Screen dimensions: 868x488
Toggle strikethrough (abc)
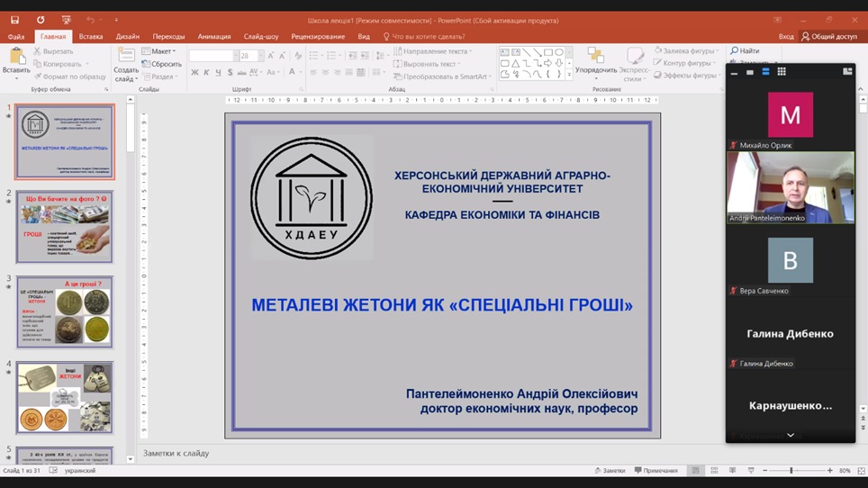click(241, 73)
